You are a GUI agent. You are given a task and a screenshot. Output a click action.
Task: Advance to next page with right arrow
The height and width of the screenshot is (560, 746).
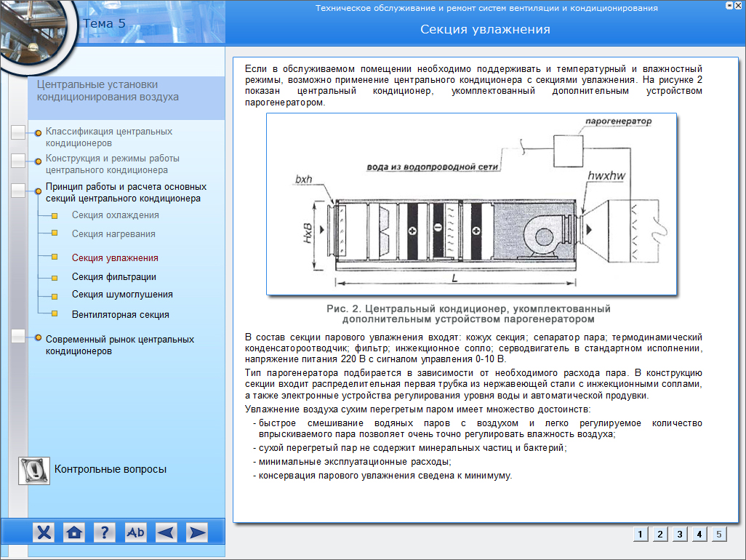tap(196, 532)
